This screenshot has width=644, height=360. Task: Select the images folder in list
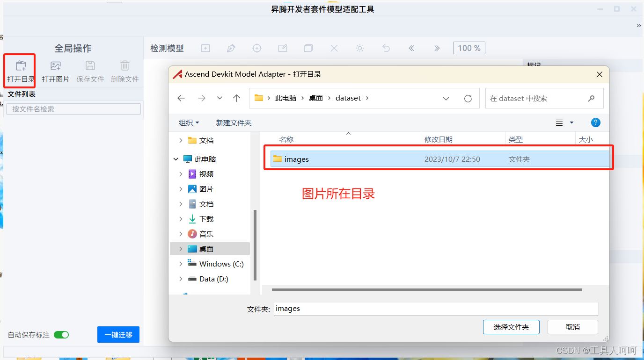(x=440, y=159)
